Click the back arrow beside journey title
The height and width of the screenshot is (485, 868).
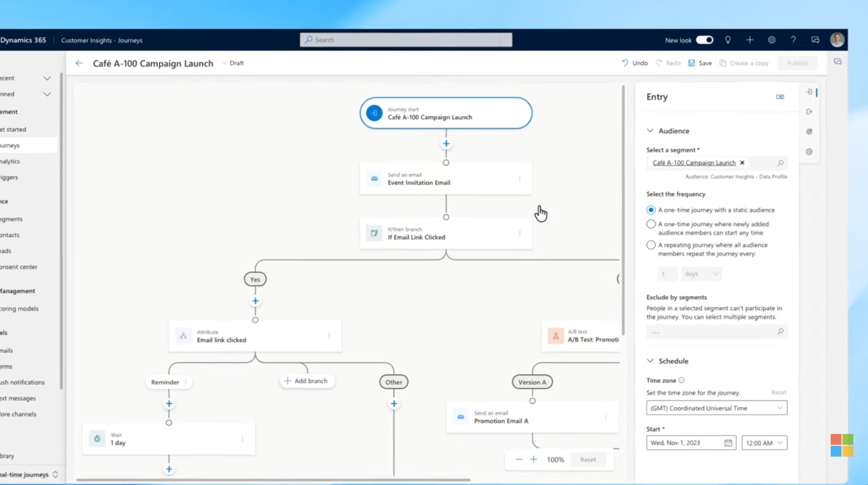click(79, 63)
